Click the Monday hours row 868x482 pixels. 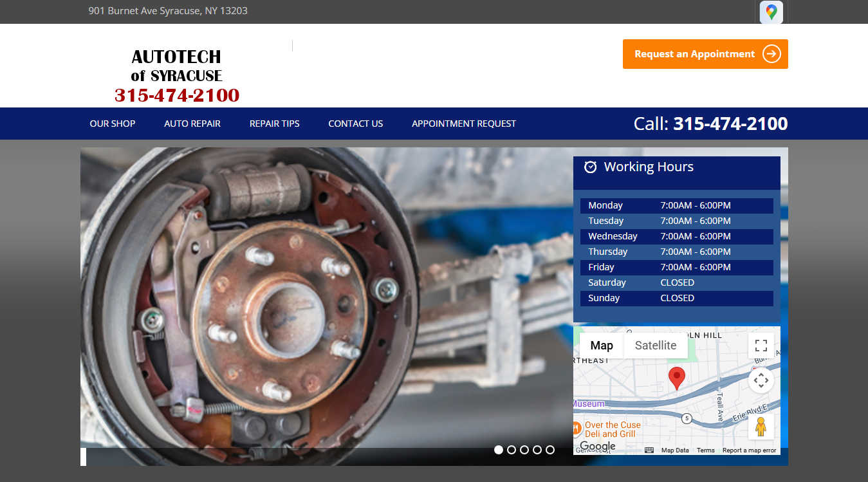tap(676, 205)
